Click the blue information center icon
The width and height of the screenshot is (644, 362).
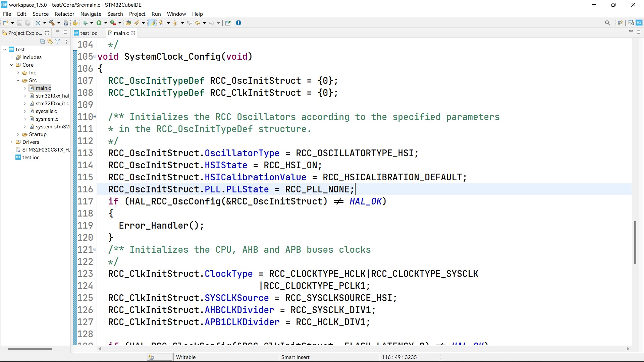[x=238, y=23]
